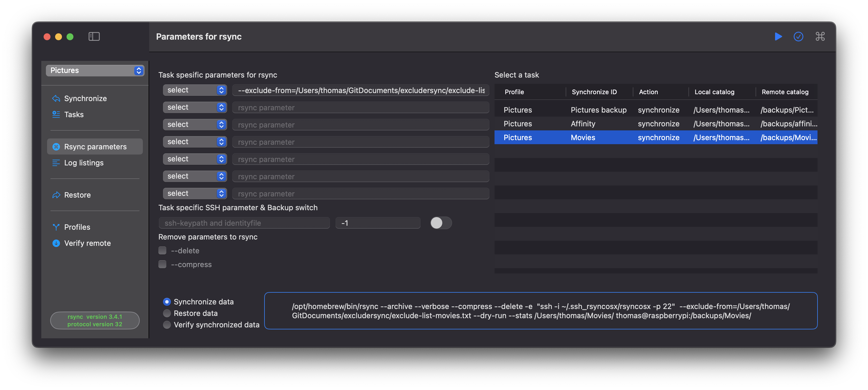
Task: Check the --compress removal checkbox
Action: [x=162, y=264]
